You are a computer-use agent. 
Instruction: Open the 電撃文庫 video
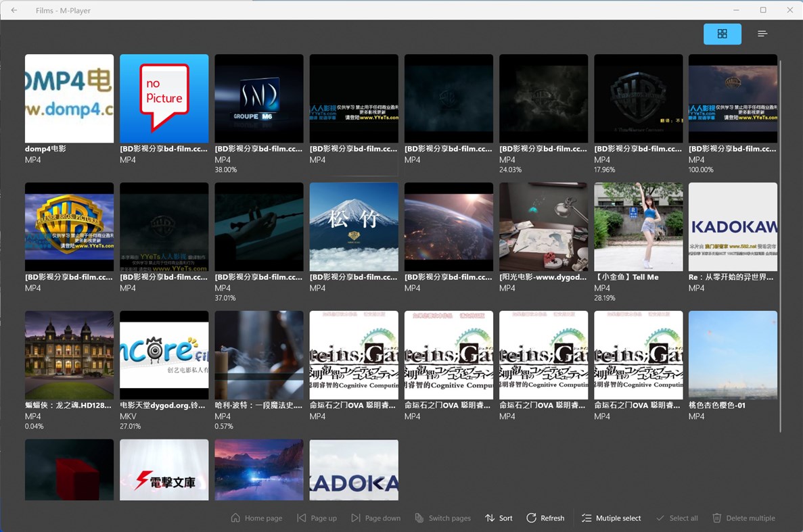click(164, 469)
